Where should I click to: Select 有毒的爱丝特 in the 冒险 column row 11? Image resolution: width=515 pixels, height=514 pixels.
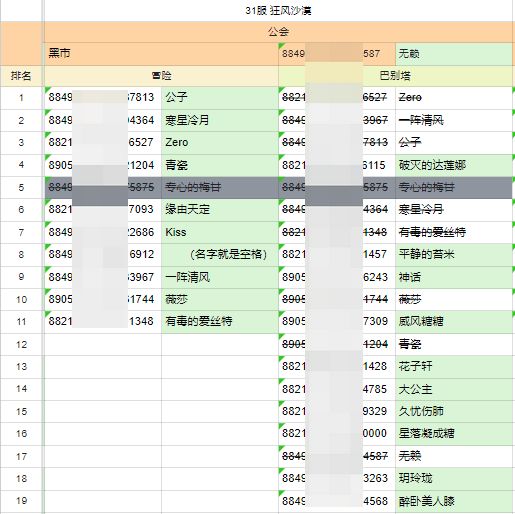(220, 322)
